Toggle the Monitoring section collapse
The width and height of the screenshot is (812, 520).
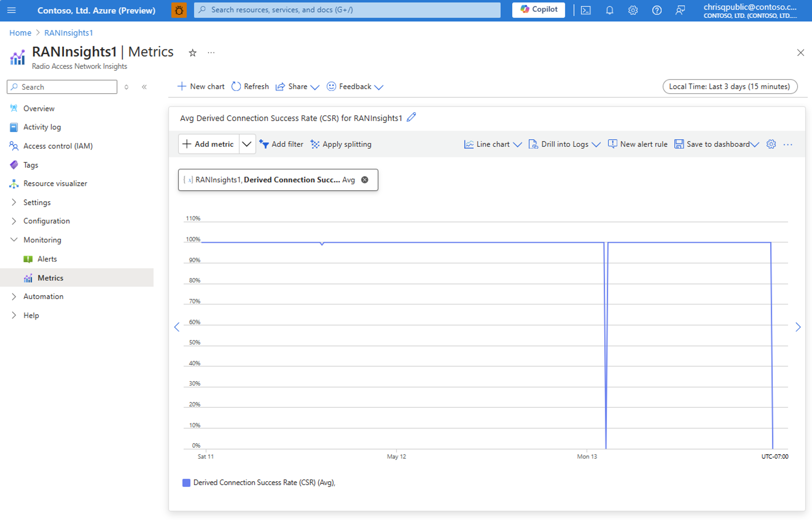[13, 240]
